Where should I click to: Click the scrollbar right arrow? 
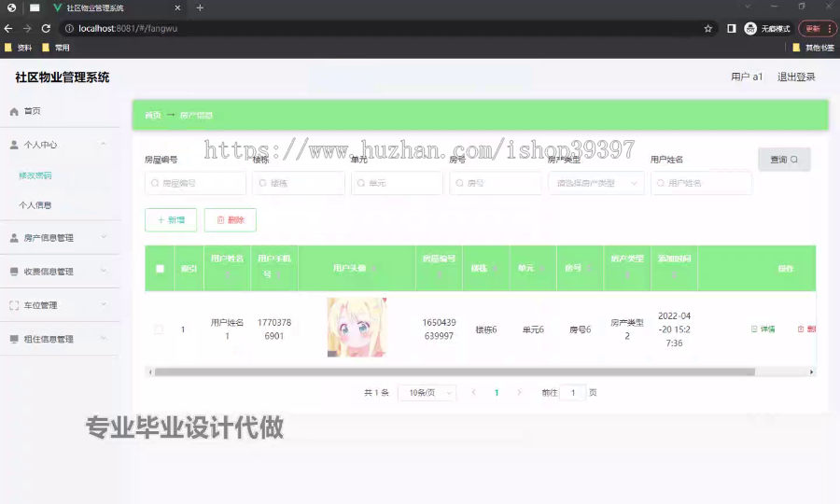coord(811,371)
